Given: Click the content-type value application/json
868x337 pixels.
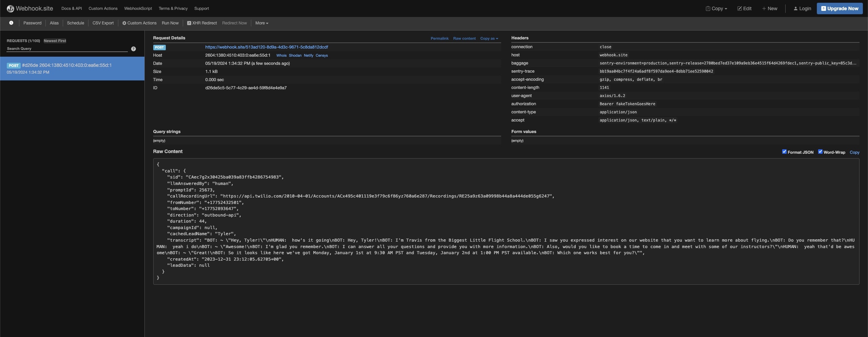Looking at the screenshot, I should click(618, 112).
